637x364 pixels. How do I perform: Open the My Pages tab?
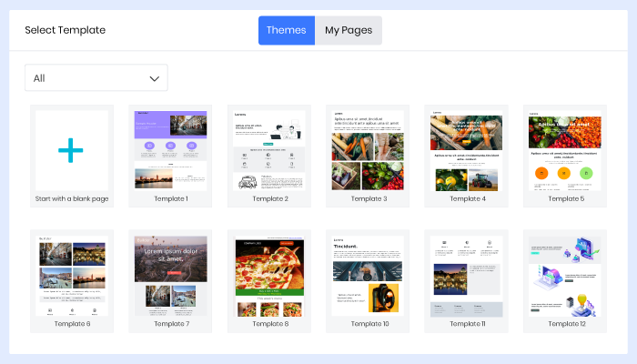pyautogui.click(x=349, y=30)
